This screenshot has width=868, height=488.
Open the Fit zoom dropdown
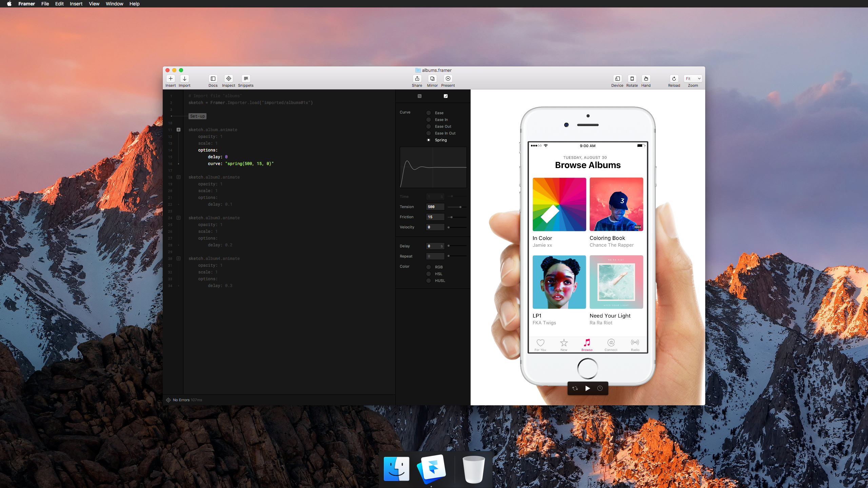(x=693, y=79)
